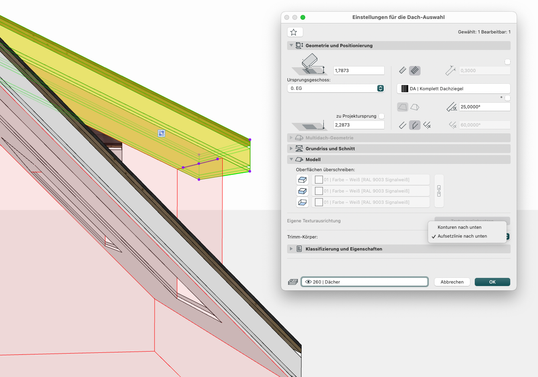Screen dimensions: 538x377
Task: Open the third Farbe – Weiß surface selector
Action: 371,202
